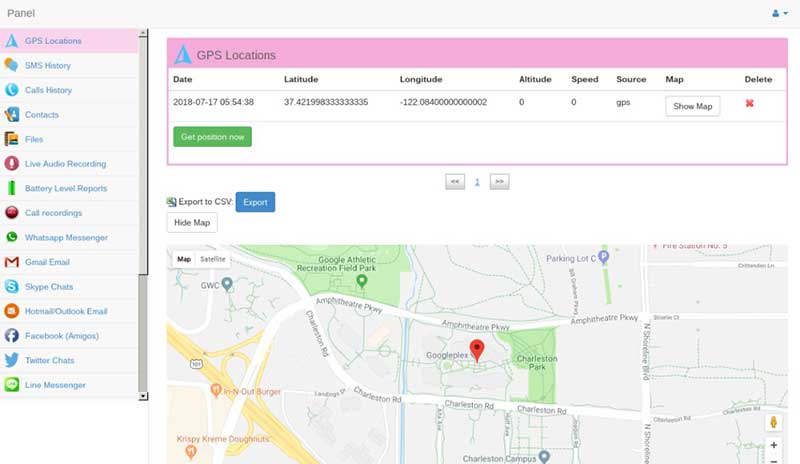Image resolution: width=800 pixels, height=464 pixels.
Task: Select the Map view tab
Action: click(x=184, y=259)
